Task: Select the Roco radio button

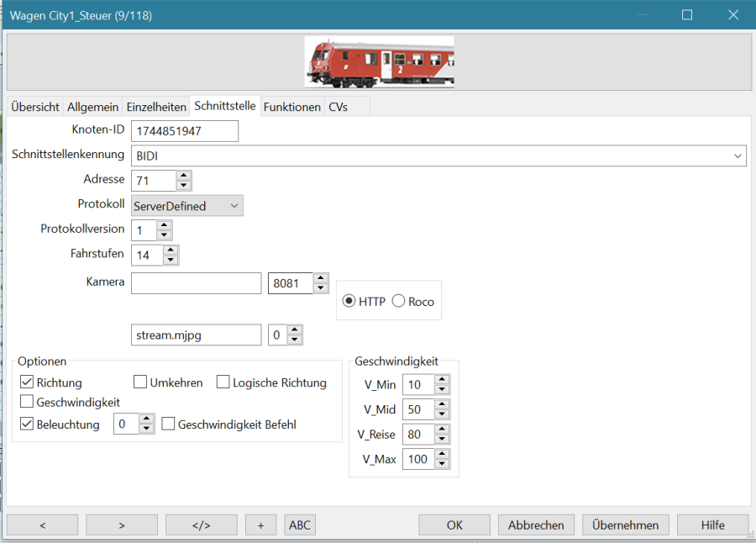Action: pos(399,301)
